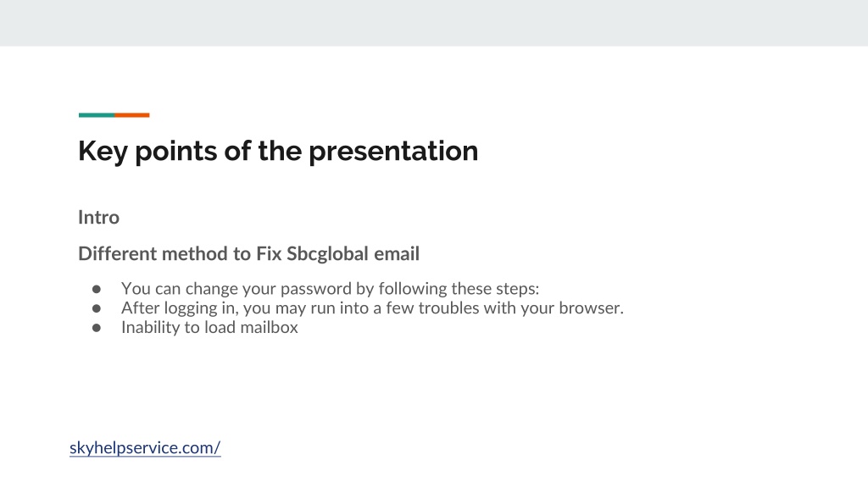
Task: Click the word 'email' in the subheading
Action: [397, 253]
